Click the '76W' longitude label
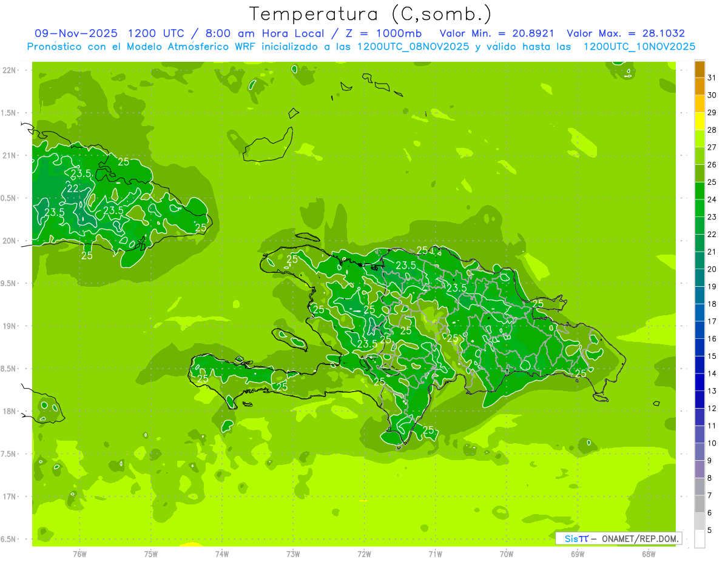 (x=79, y=554)
